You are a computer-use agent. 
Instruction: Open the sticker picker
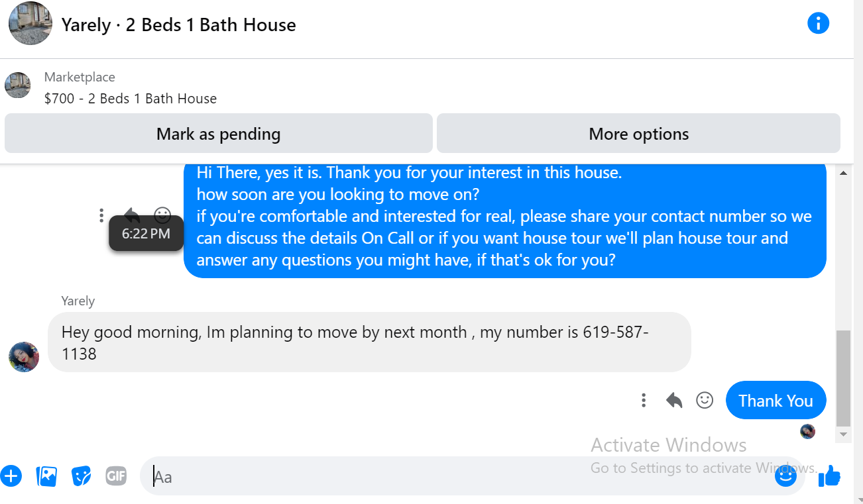[81, 476]
